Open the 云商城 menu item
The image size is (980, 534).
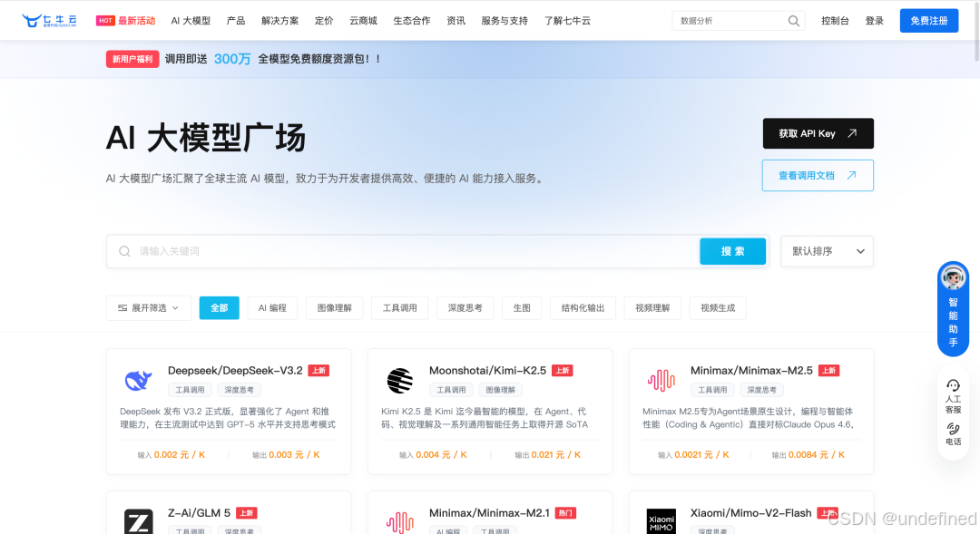(x=363, y=21)
